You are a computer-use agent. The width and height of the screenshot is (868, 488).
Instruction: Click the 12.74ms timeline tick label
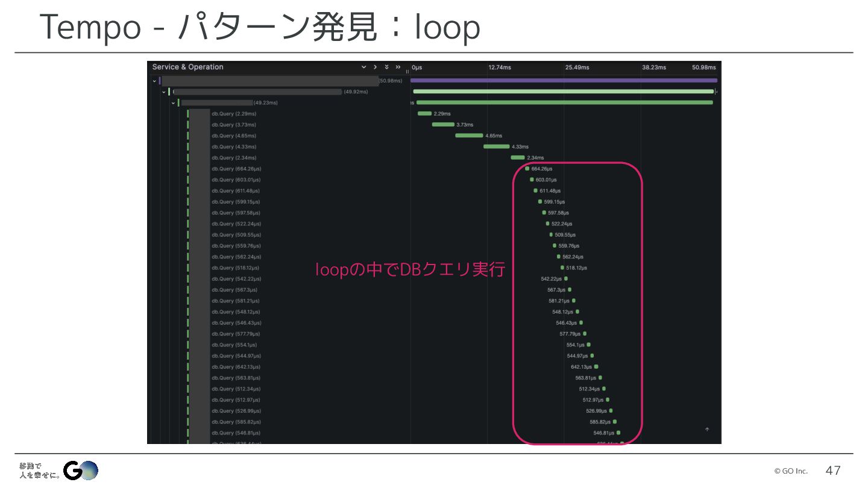[500, 67]
